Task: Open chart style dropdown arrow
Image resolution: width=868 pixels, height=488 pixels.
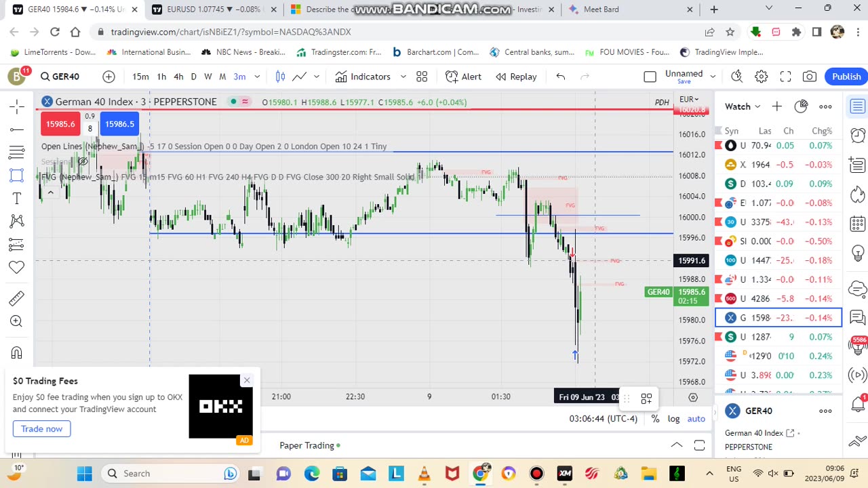Action: 316,77
